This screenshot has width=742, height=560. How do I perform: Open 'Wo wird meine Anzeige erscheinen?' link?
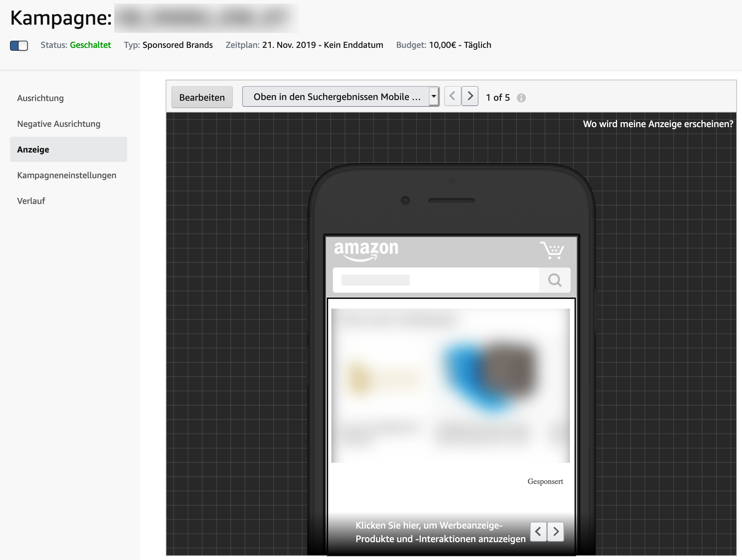click(658, 124)
